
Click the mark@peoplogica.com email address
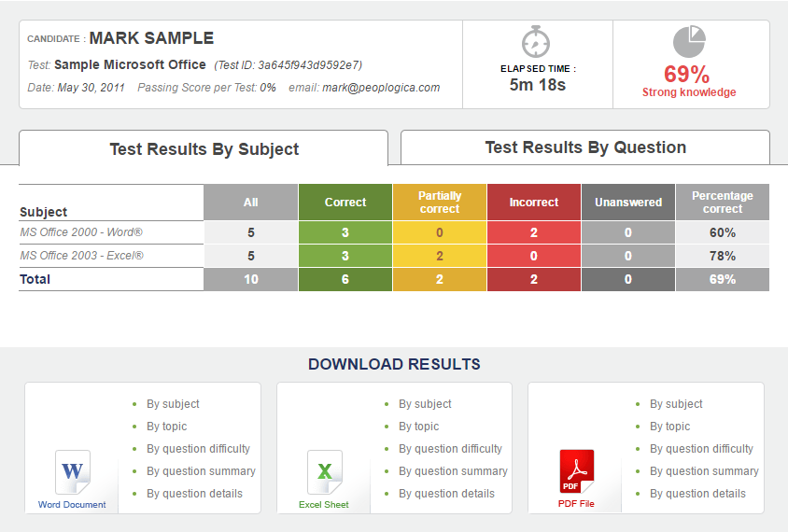click(381, 88)
